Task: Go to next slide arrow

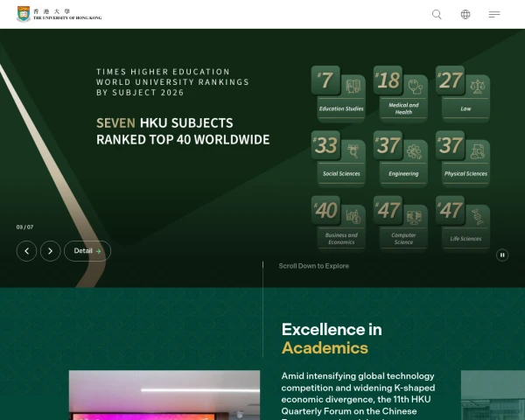Action: coord(50,251)
